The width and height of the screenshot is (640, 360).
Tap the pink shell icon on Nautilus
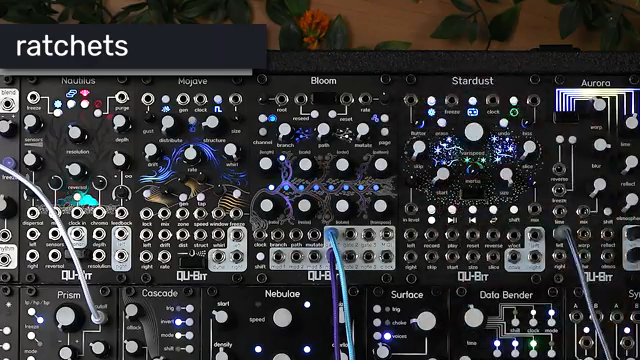coord(84,94)
